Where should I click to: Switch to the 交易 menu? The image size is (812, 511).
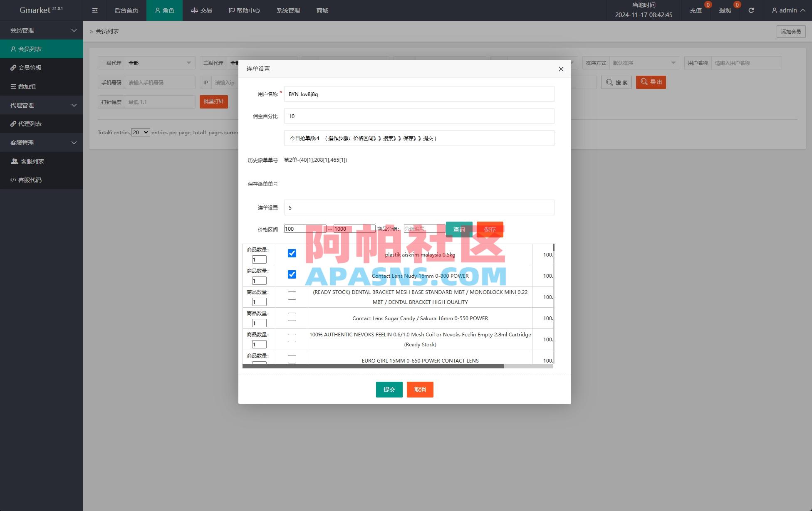[x=201, y=10]
